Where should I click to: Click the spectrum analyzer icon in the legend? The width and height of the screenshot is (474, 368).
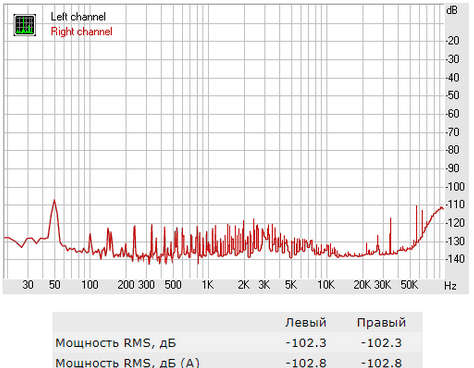click(x=25, y=25)
